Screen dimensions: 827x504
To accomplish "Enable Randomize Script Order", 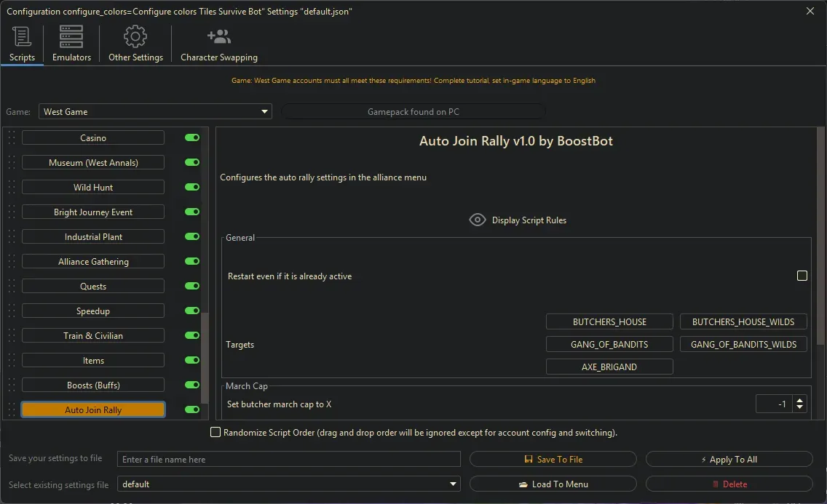I will [215, 432].
